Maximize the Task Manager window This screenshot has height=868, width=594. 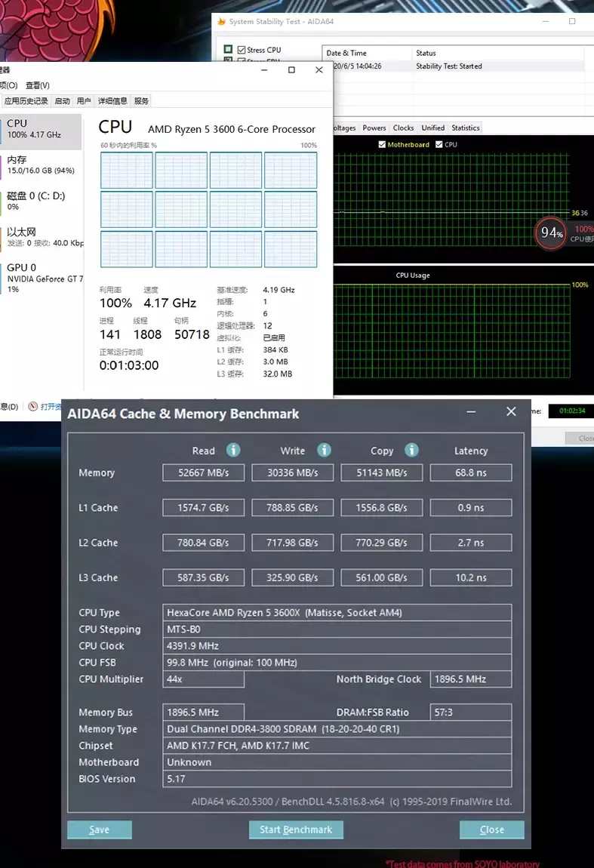pos(291,69)
